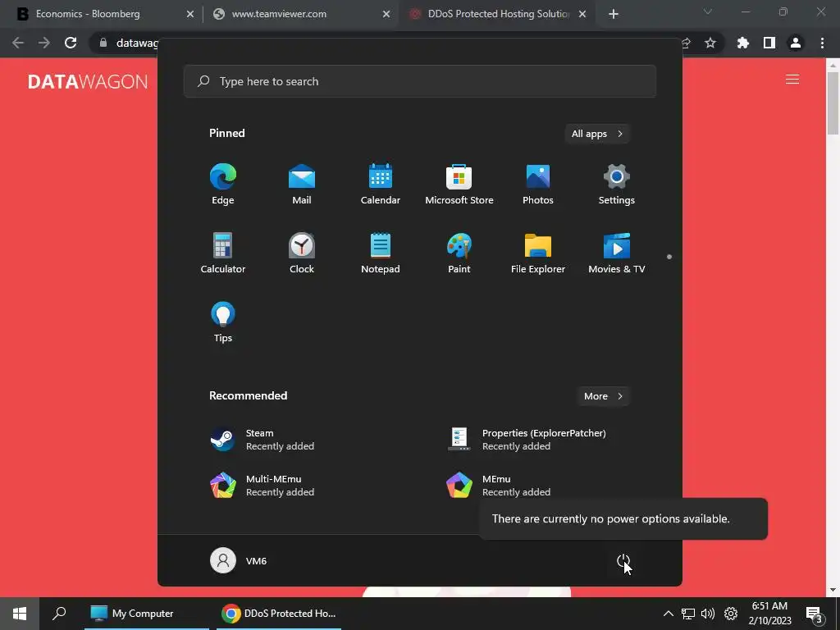Go back in Chrome
This screenshot has width=840, height=630.
coord(18,43)
